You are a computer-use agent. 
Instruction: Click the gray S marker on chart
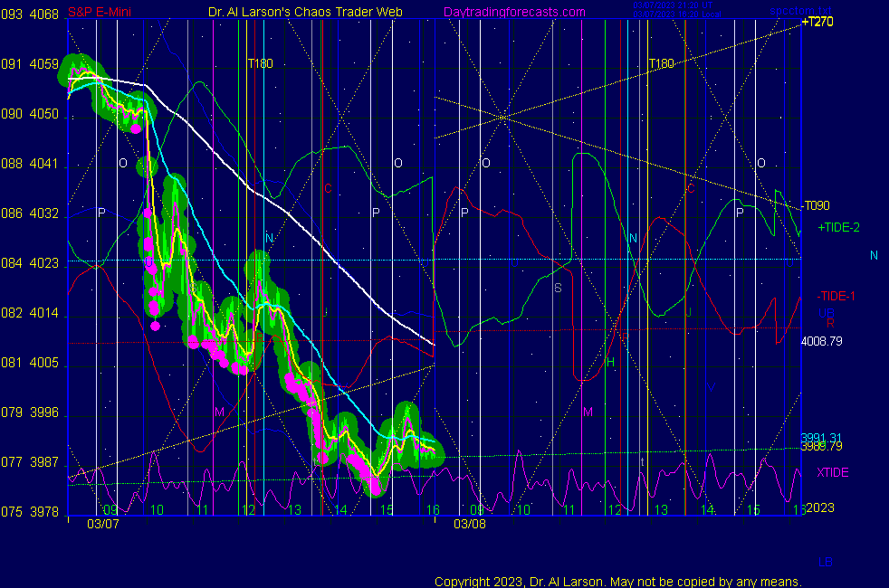[558, 288]
